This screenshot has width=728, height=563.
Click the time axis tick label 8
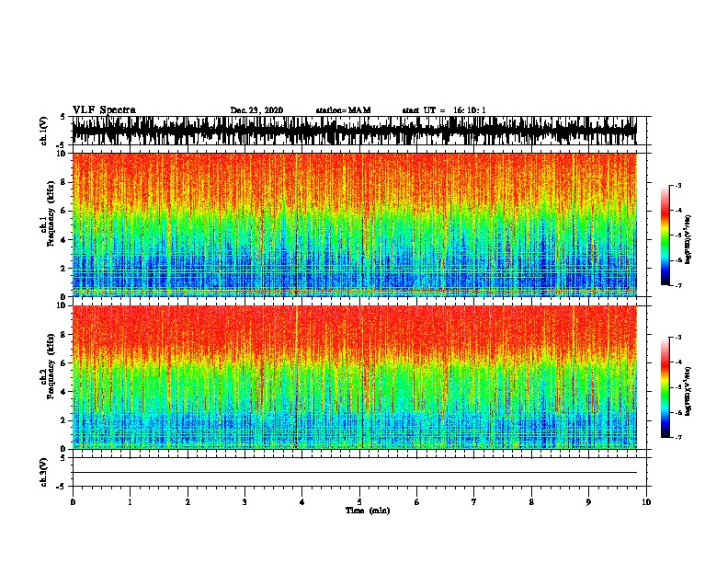531,502
